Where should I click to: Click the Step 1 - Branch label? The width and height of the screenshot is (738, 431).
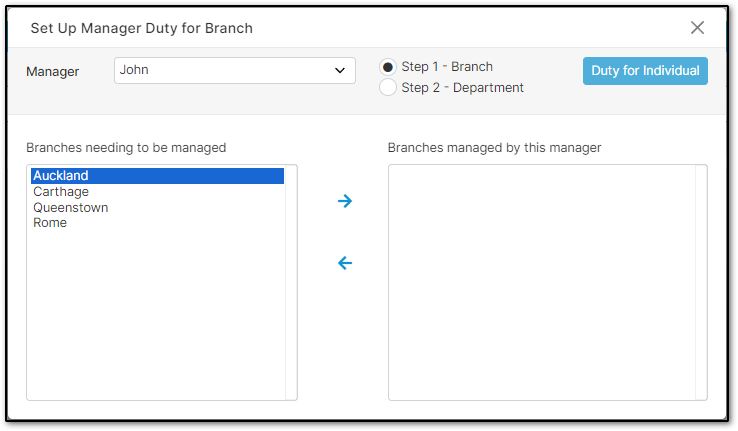pyautogui.click(x=447, y=67)
